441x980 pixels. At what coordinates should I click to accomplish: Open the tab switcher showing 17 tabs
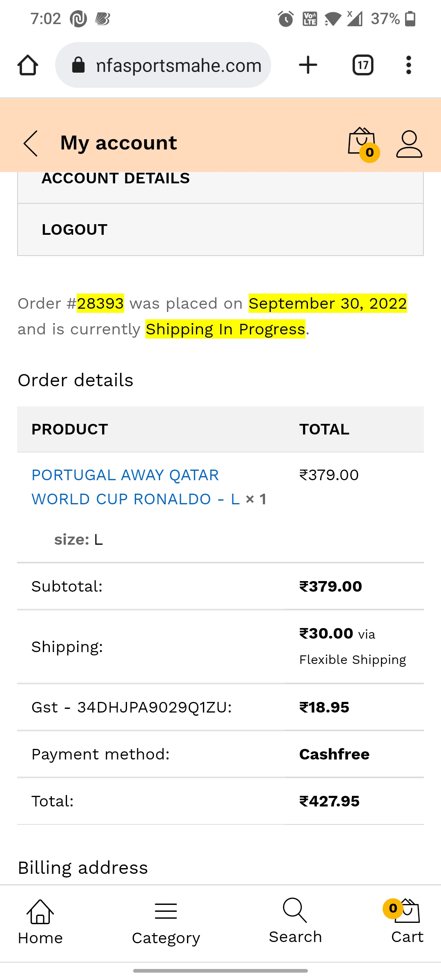(363, 65)
